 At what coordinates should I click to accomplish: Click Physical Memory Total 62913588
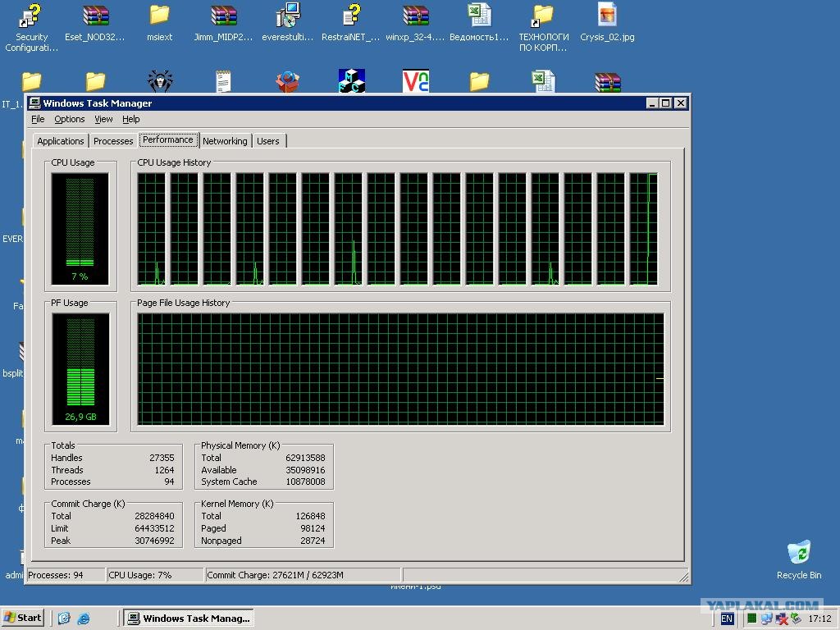(x=305, y=458)
